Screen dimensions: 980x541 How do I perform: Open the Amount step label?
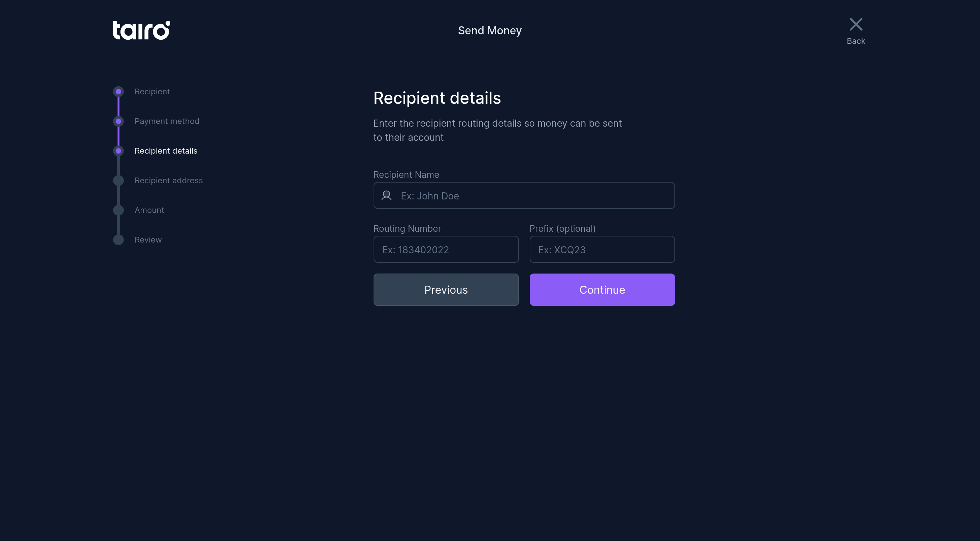tap(149, 210)
